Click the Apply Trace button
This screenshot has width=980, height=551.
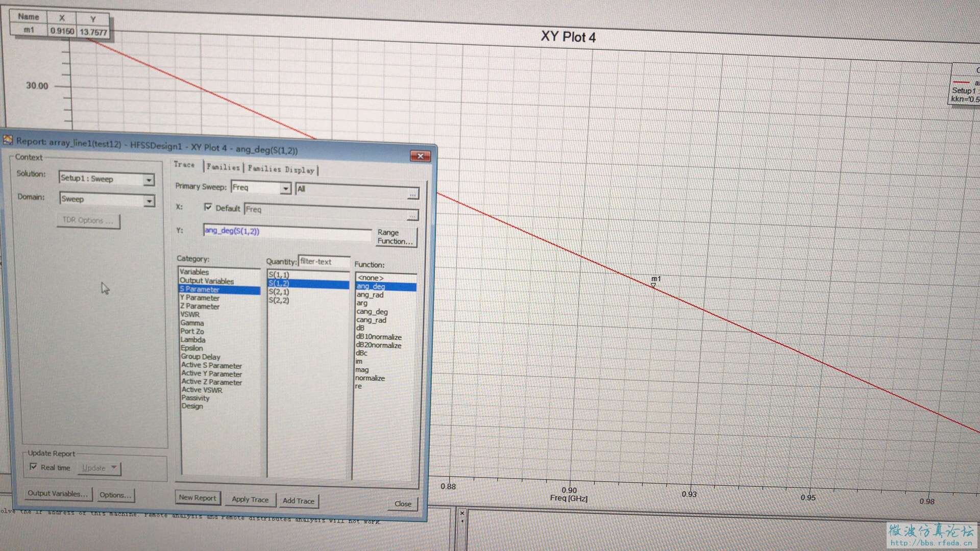(x=250, y=499)
